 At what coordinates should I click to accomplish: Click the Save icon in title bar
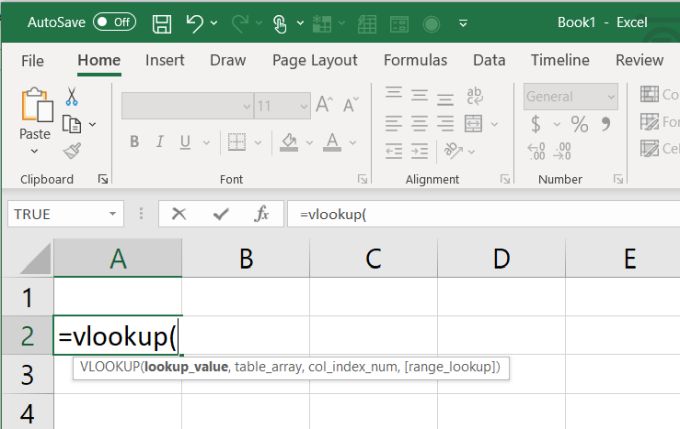tap(162, 21)
